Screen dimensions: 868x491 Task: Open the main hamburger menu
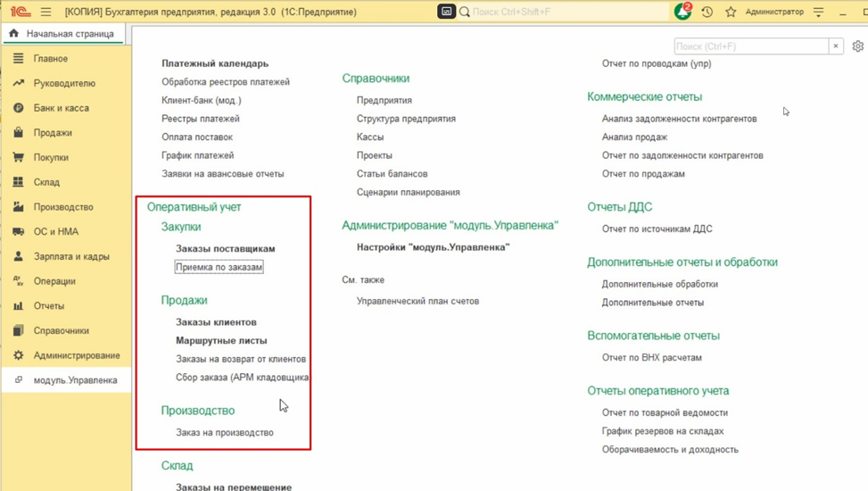pyautogui.click(x=46, y=12)
